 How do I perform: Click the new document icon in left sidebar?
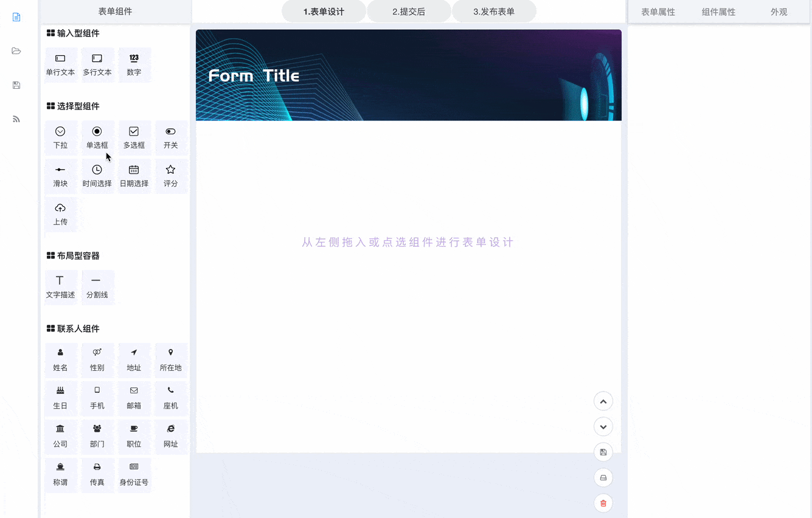pos(16,17)
